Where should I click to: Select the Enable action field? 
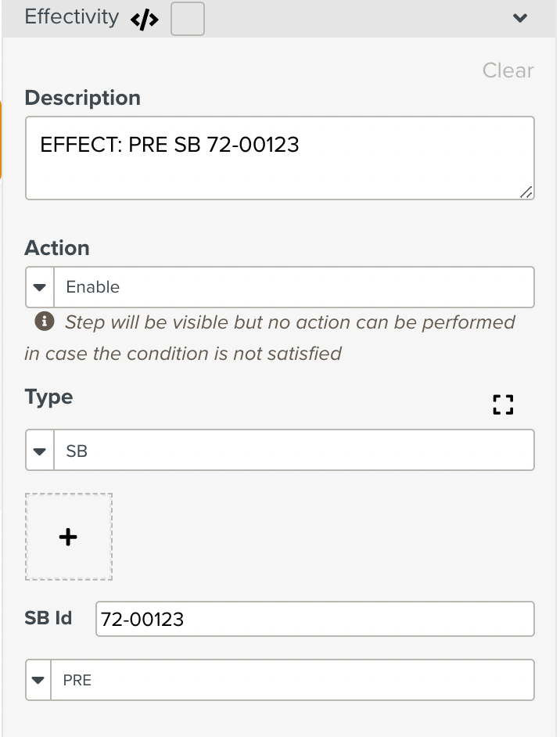coord(294,287)
